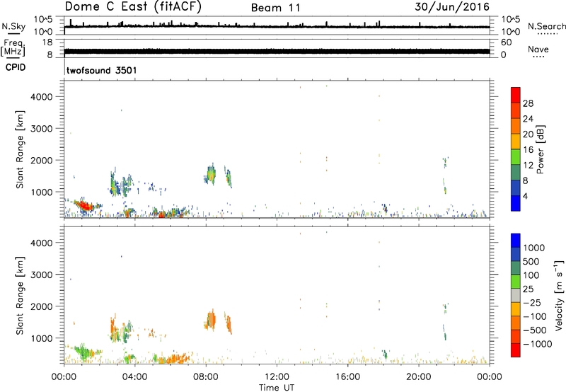Click the "2000" tick label on the power panel
Screen dimensions: 566x392
[42, 160]
